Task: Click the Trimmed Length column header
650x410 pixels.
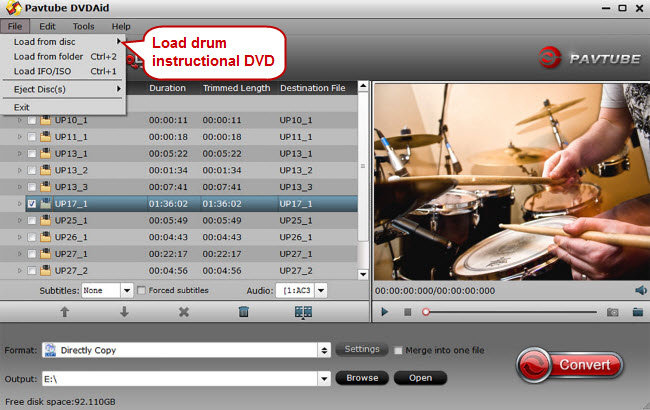Action: pyautogui.click(x=236, y=88)
